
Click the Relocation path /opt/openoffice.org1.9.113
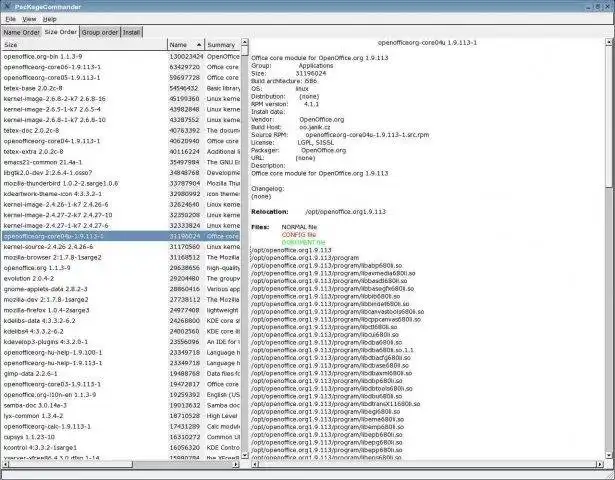345,212
